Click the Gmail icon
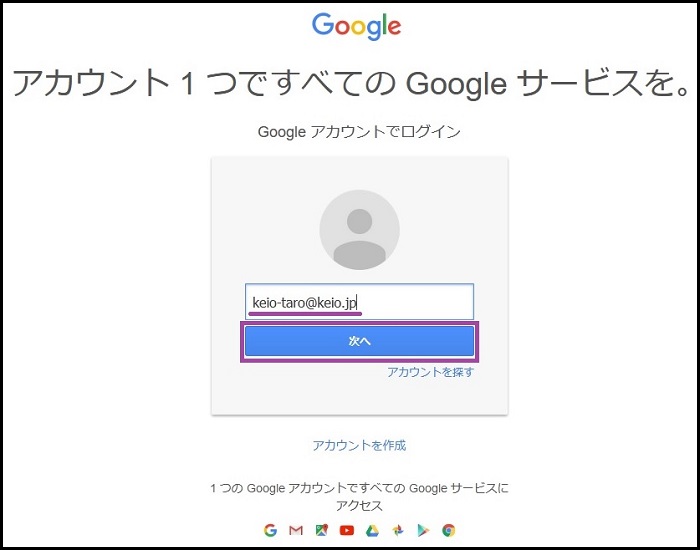 (296, 530)
